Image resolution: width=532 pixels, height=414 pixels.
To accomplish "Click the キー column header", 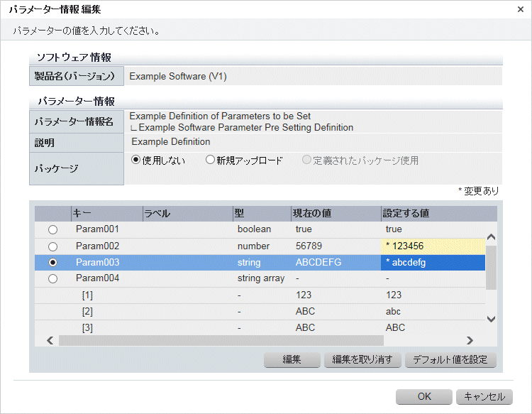I will (x=106, y=213).
